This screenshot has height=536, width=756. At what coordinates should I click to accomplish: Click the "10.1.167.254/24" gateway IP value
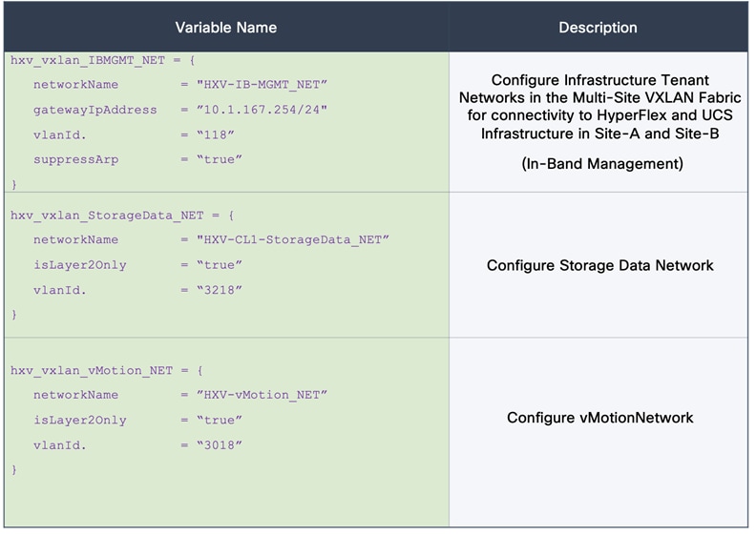pyautogui.click(x=262, y=110)
